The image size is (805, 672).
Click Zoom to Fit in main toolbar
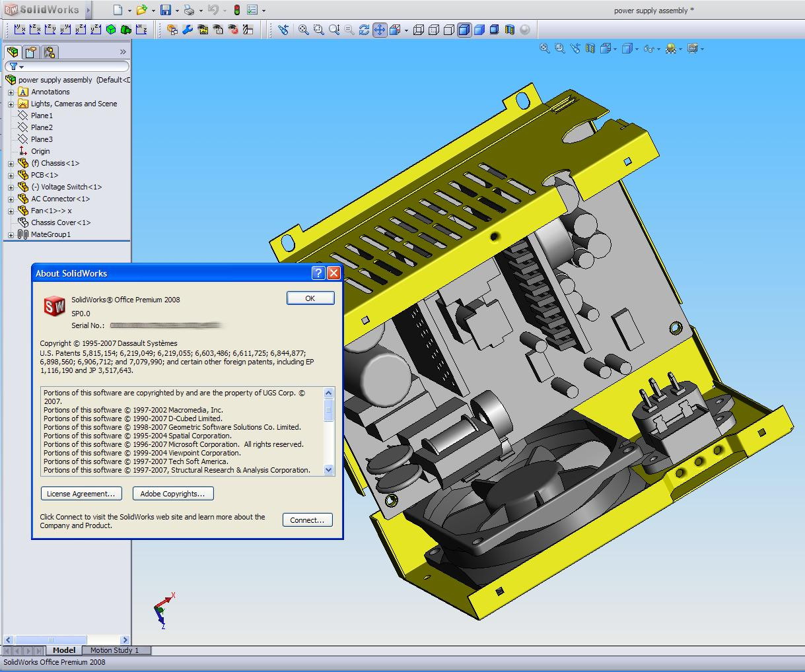[x=304, y=30]
